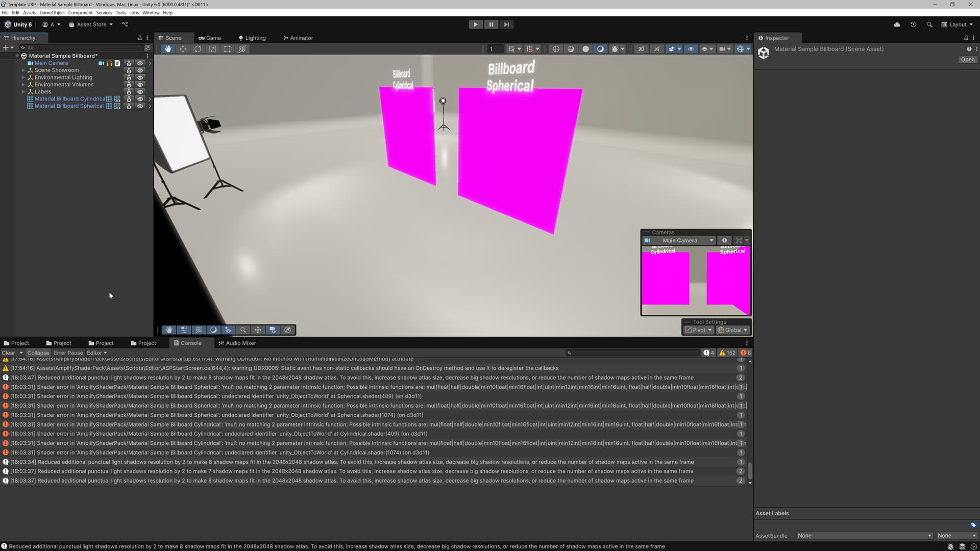
Task: Select the Scale tool in the toolbar
Action: tap(212, 49)
